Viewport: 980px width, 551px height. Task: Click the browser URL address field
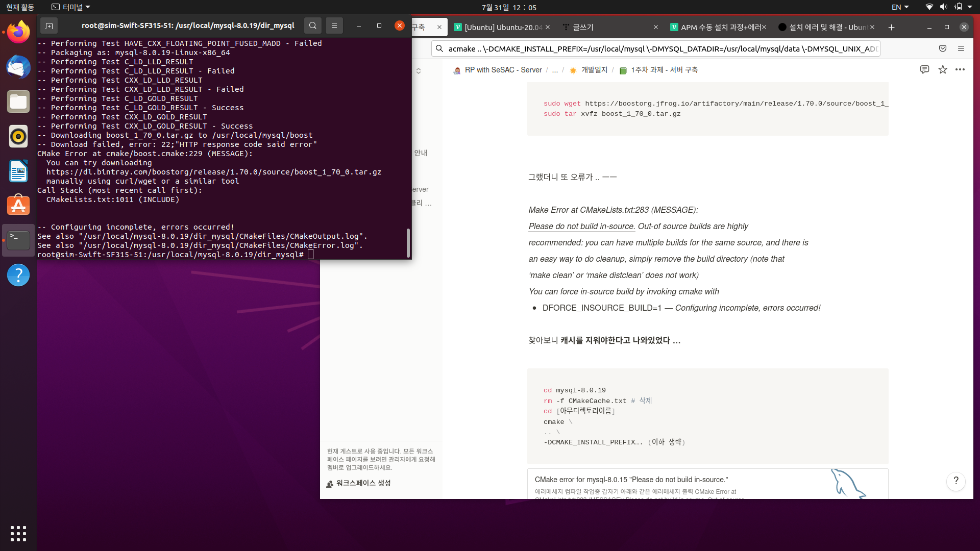pyautogui.click(x=658, y=49)
